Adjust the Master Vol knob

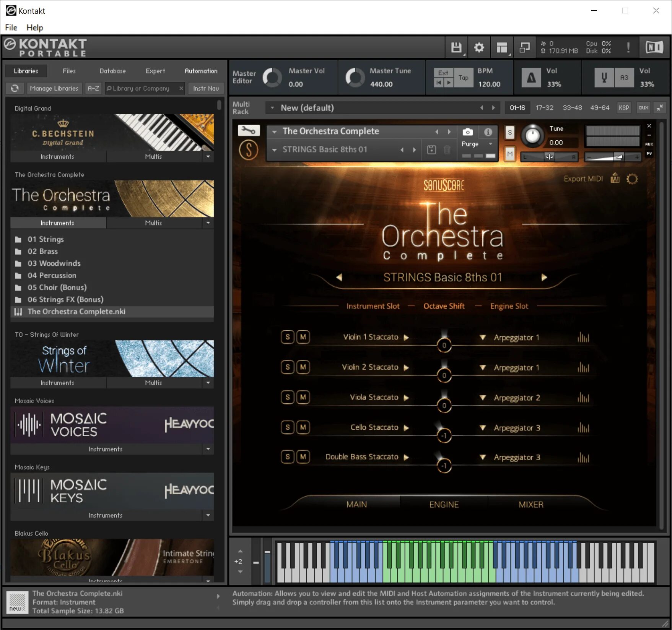[x=272, y=78]
